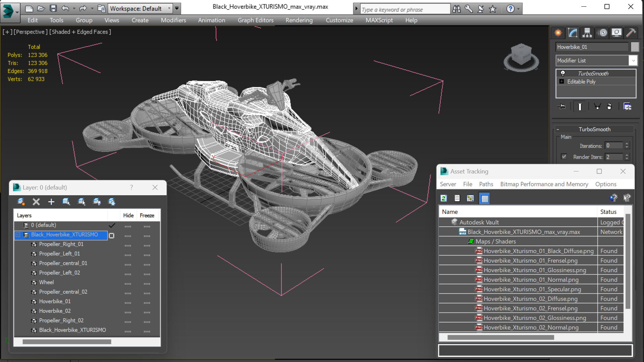Toggle Hide for Propeller_Right_01

coord(128,245)
